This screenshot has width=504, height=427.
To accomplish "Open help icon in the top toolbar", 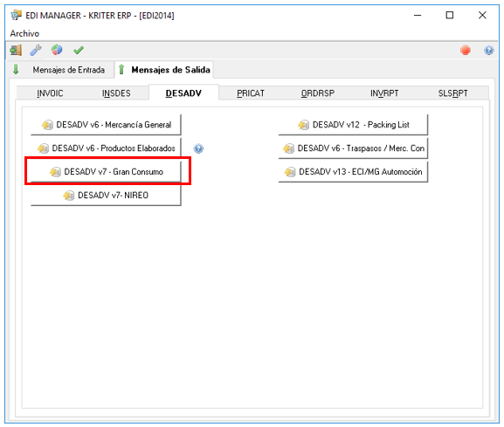I will (x=488, y=50).
